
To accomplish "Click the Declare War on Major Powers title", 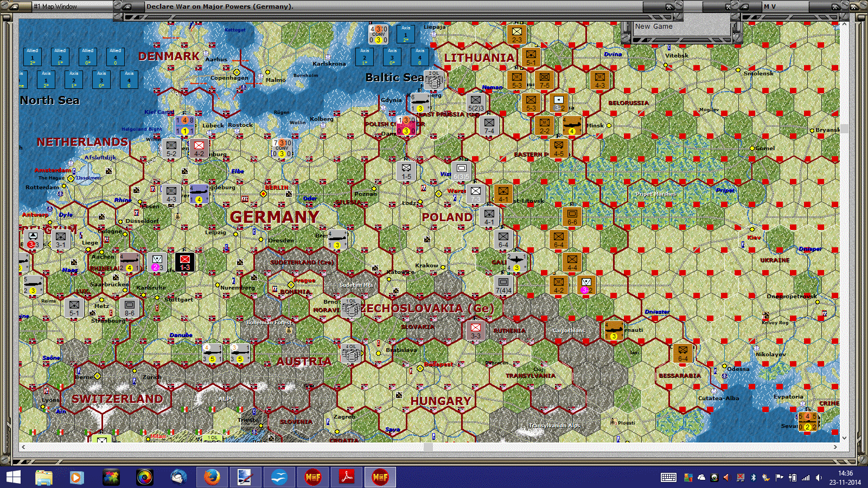I will 220,7.
